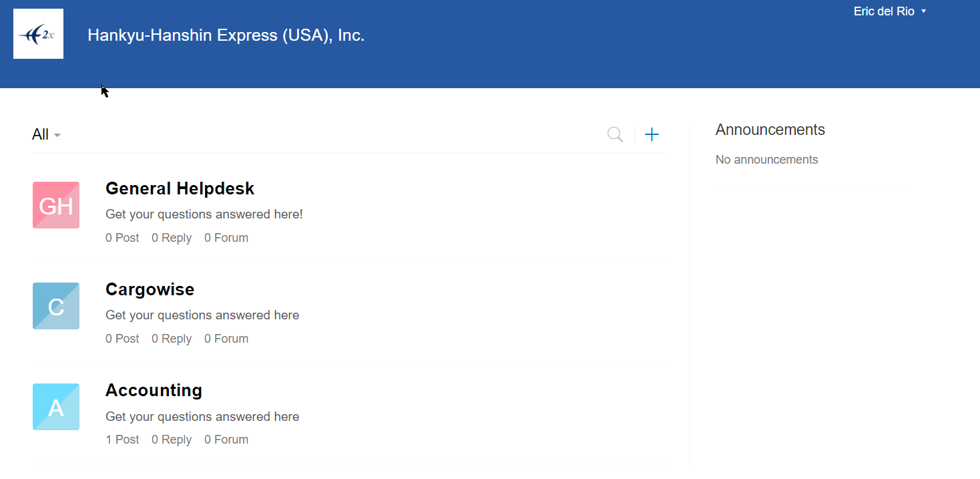Open the General Helpdesk category
The image size is (980, 479).
pyautogui.click(x=180, y=189)
